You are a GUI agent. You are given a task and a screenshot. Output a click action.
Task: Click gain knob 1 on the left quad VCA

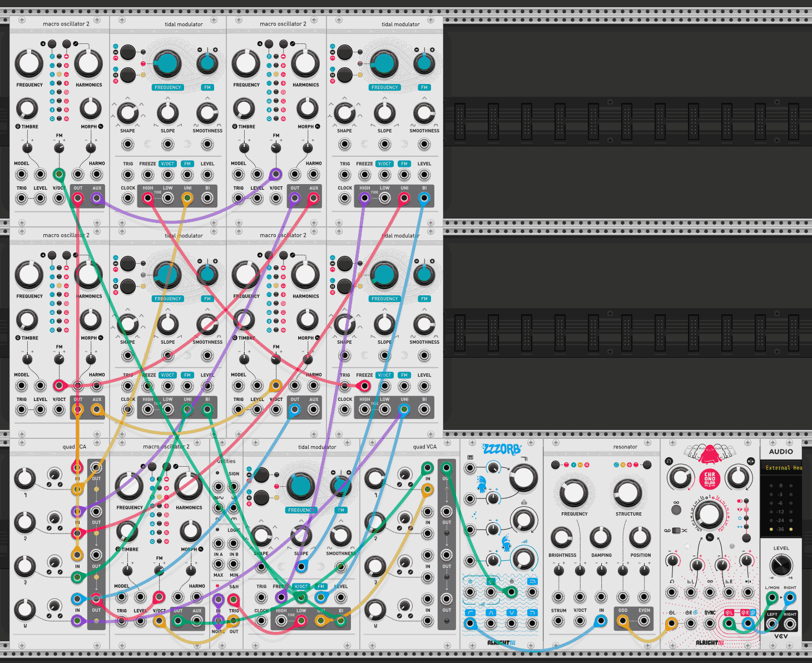[24, 478]
